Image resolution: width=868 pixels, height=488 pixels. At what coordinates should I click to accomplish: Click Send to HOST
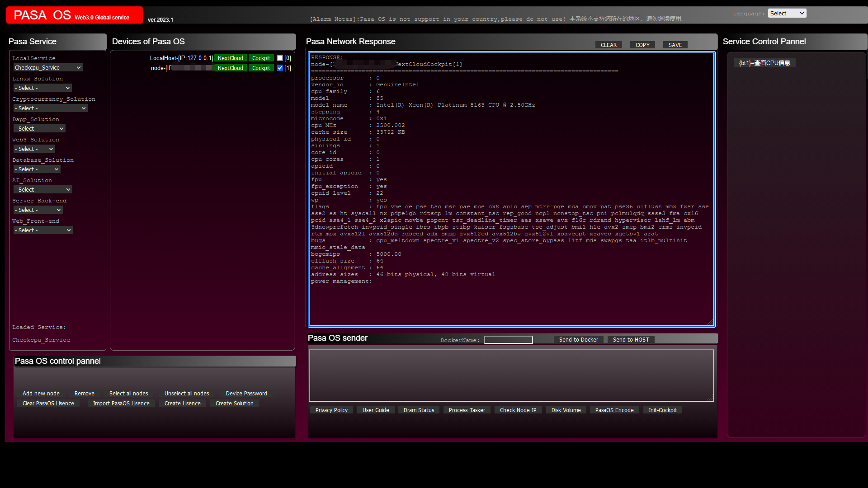pos(631,339)
